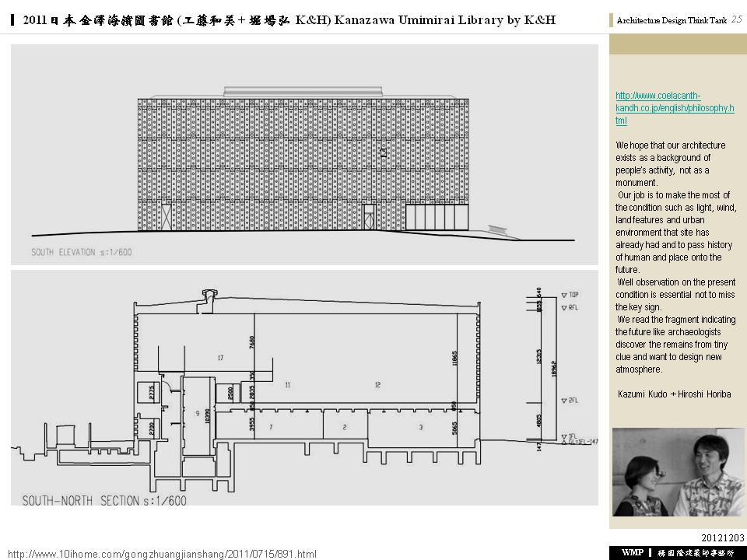Image resolution: width=747 pixels, height=560 pixels.
Task: Select the photo of the two architects
Action: click(678, 472)
